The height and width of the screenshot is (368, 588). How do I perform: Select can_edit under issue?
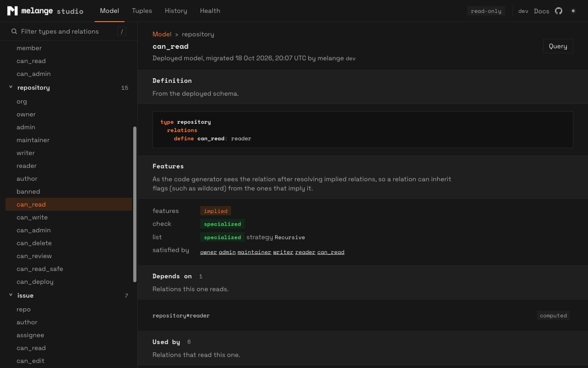68,361
